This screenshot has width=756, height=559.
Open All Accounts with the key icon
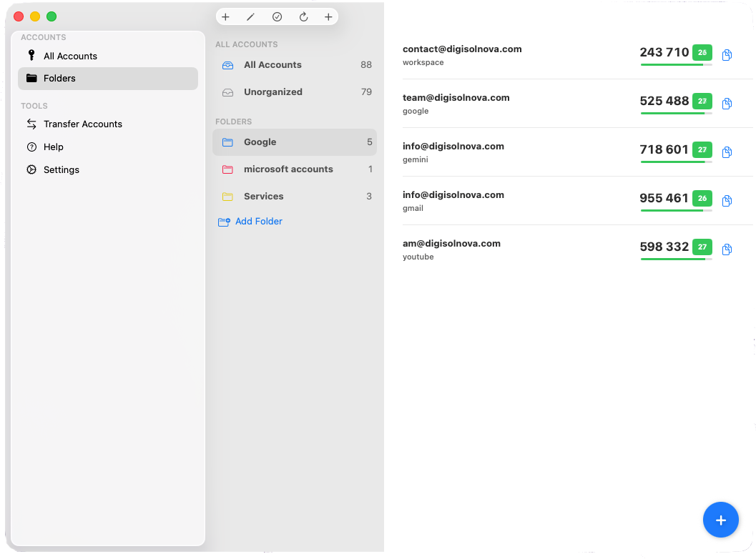[70, 56]
